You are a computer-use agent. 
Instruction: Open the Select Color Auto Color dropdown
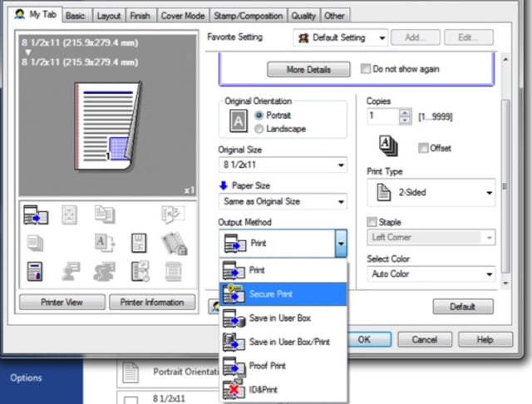pos(431,273)
